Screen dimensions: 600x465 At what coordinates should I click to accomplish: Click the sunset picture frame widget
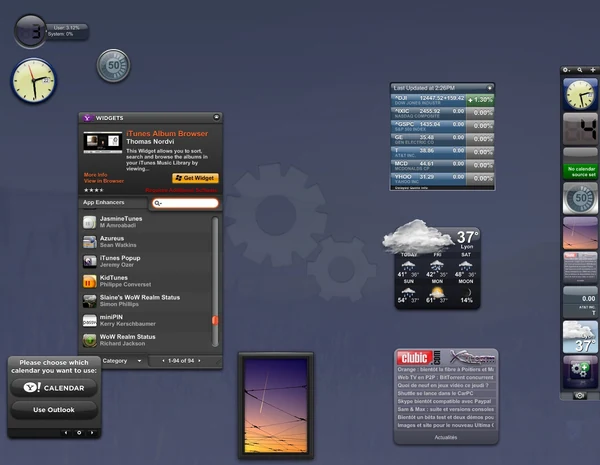276,406
